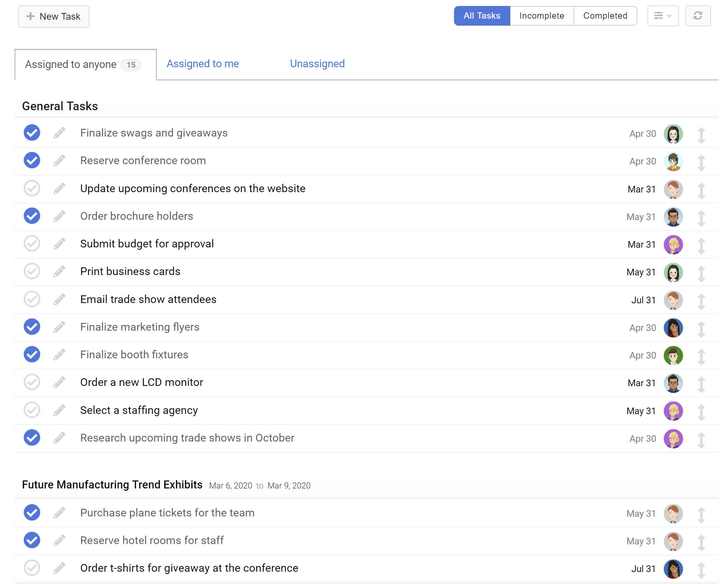Open the filter settings dropdown
The width and height of the screenshot is (728, 584).
pos(662,16)
